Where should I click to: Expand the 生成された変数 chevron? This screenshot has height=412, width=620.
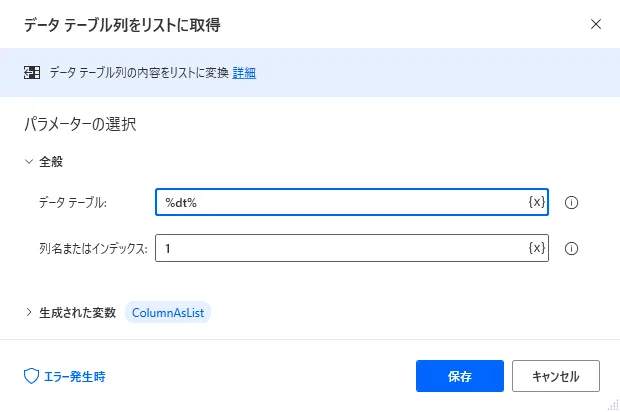(x=28, y=312)
